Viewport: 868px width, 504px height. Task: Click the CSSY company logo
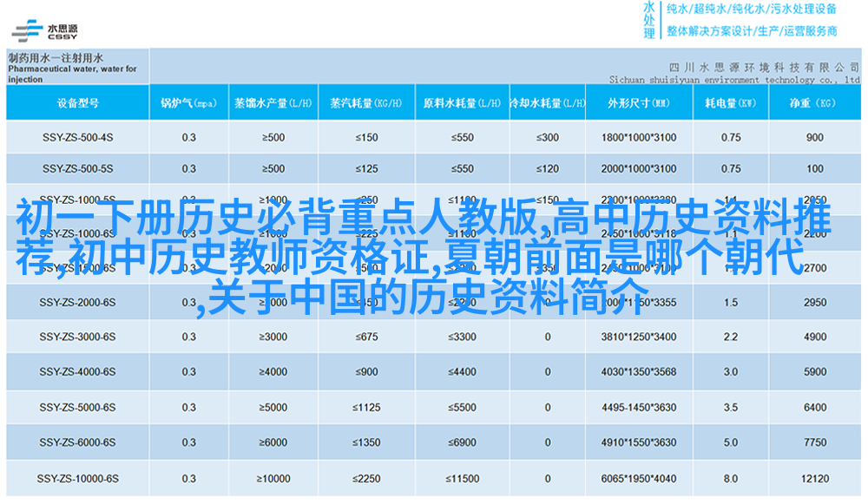(x=44, y=30)
